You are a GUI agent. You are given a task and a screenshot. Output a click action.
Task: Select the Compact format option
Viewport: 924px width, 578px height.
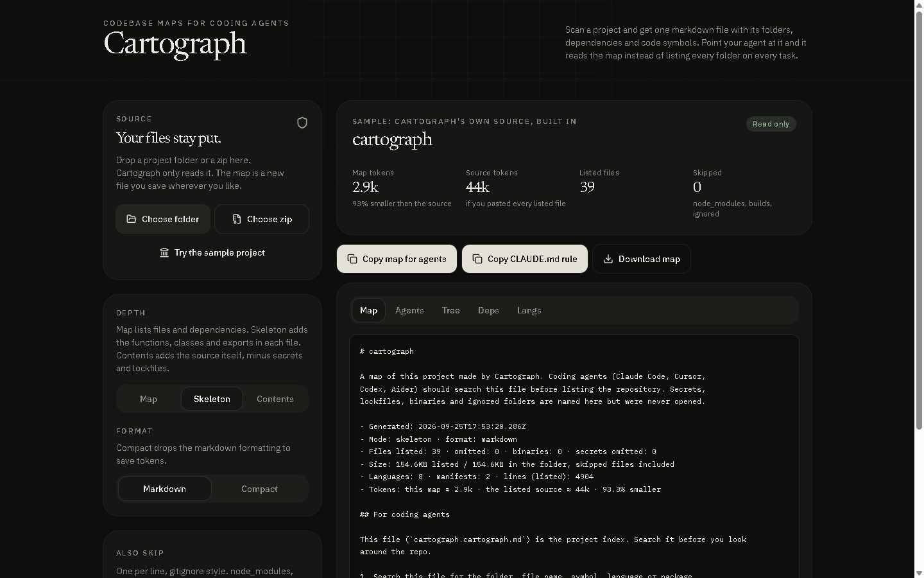point(259,489)
